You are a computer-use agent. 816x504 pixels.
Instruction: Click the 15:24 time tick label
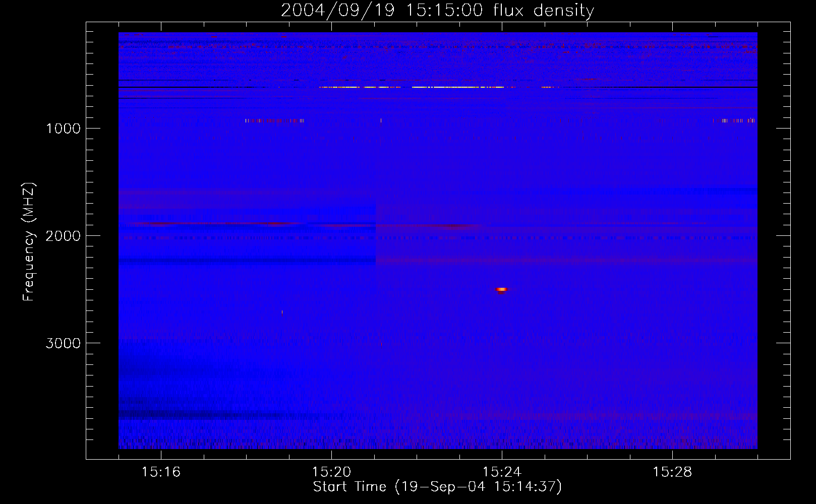(502, 472)
